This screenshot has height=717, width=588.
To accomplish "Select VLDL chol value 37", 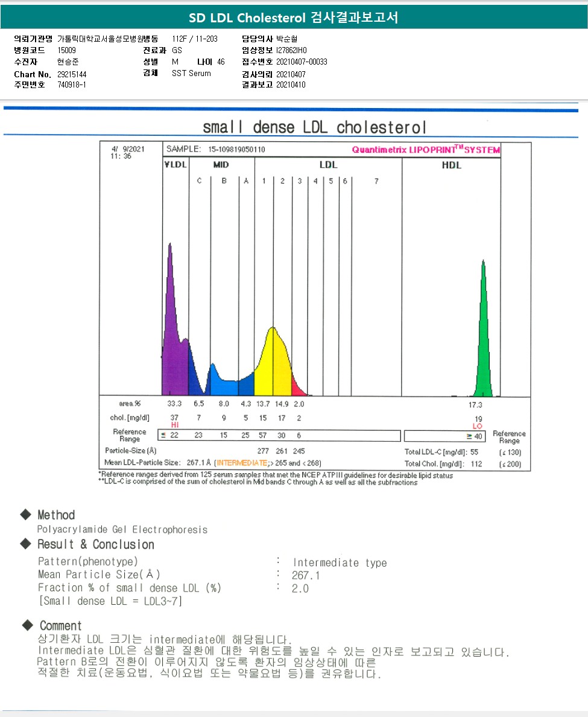I will (x=174, y=418).
